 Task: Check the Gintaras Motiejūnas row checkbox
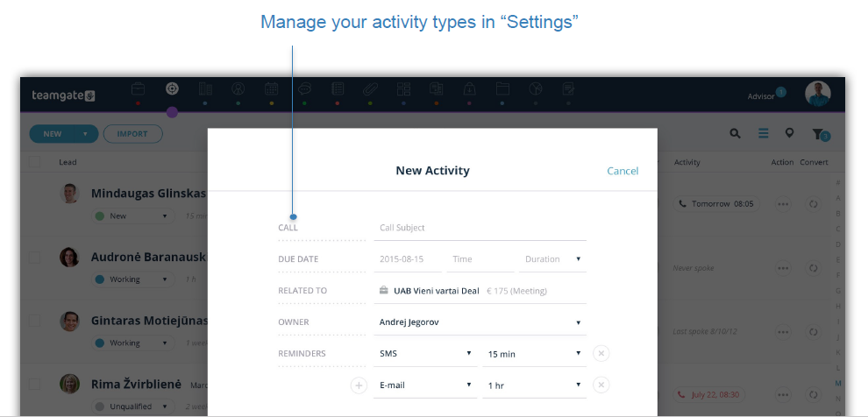[x=34, y=321]
